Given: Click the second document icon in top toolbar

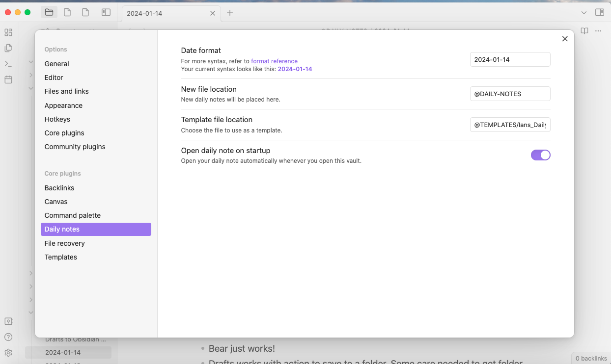Looking at the screenshot, I should pos(85,13).
